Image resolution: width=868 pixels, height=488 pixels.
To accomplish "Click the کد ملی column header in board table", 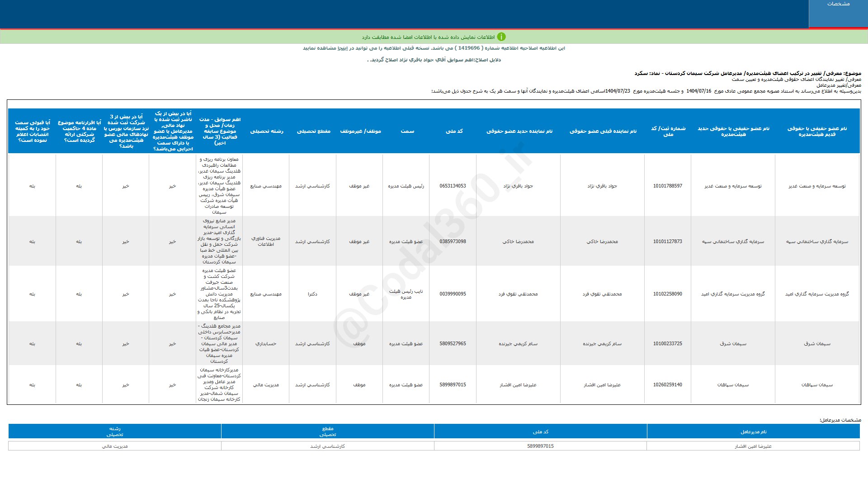I will [454, 131].
